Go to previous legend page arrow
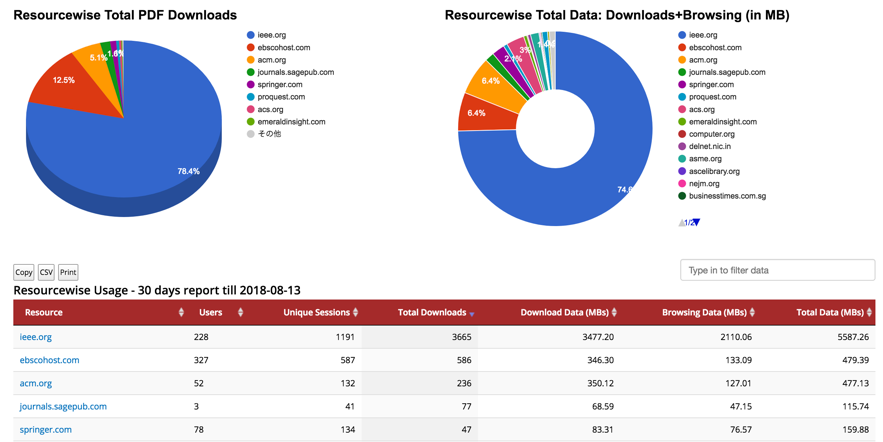This screenshot has height=442, width=883. pyautogui.click(x=682, y=222)
